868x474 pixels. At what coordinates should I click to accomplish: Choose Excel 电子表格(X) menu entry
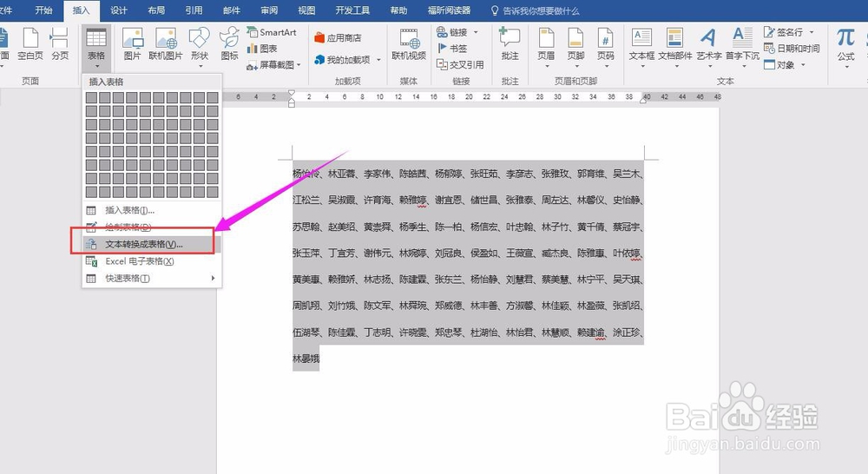[x=152, y=261]
